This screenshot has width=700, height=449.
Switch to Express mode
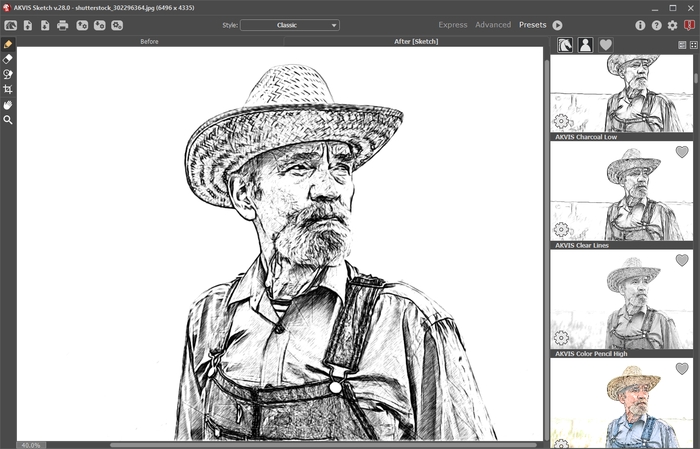(x=453, y=25)
